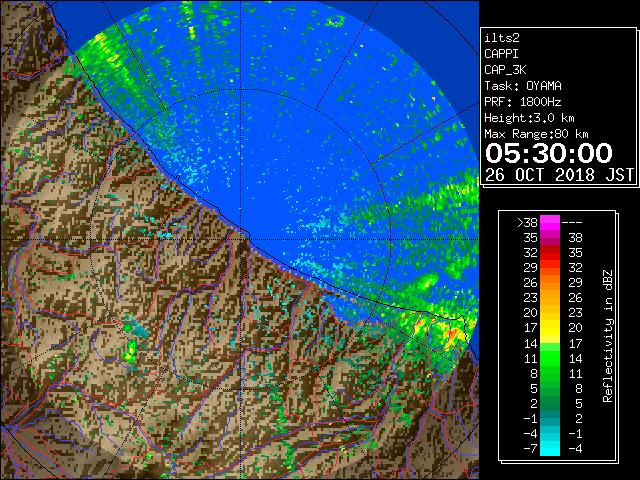Click the cyan -7 dBZ color band
The width and height of the screenshot is (640, 480).
[550, 448]
